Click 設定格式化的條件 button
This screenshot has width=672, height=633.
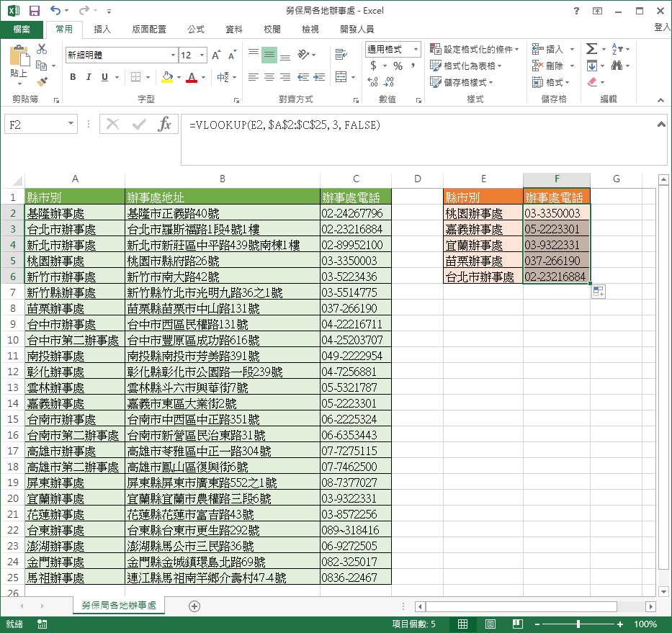point(474,49)
